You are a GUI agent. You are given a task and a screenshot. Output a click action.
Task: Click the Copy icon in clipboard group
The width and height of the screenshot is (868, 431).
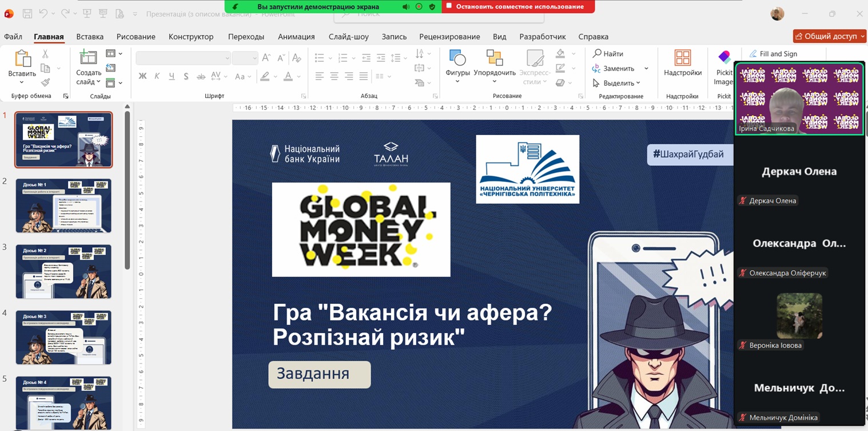pos(45,67)
